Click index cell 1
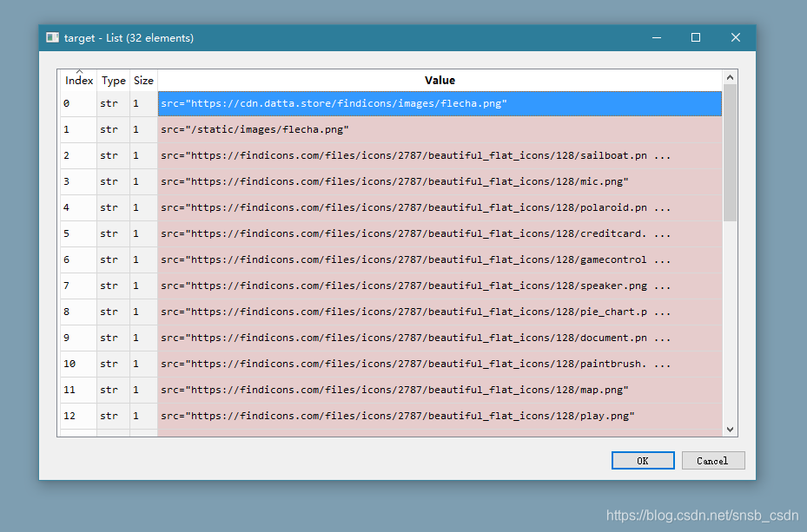Screen dimensions: 807x532 pyautogui.click(x=79, y=129)
